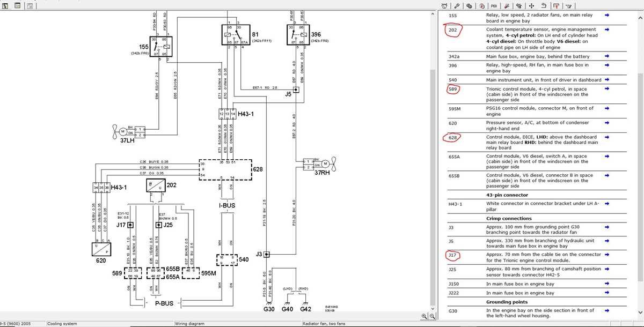The width and height of the screenshot is (644, 327).
Task: Click the greyed-out icon in left toolbar
Action: coord(30,5)
